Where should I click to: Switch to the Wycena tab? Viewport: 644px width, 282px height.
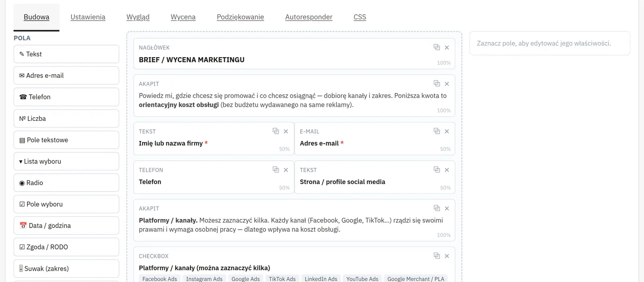183,17
